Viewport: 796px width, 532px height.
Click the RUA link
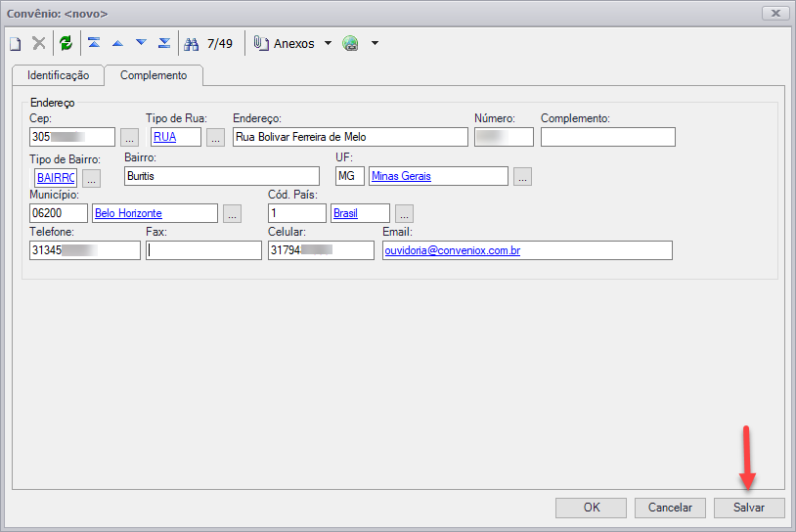tap(165, 137)
